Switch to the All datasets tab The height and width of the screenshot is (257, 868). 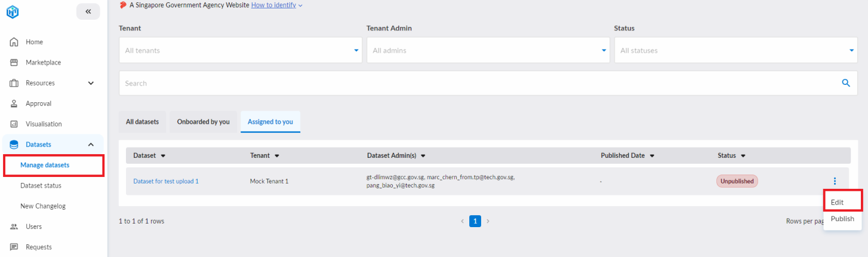(x=142, y=121)
